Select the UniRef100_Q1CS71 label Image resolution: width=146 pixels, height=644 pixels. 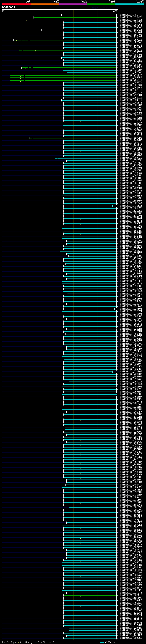pos(131,618)
